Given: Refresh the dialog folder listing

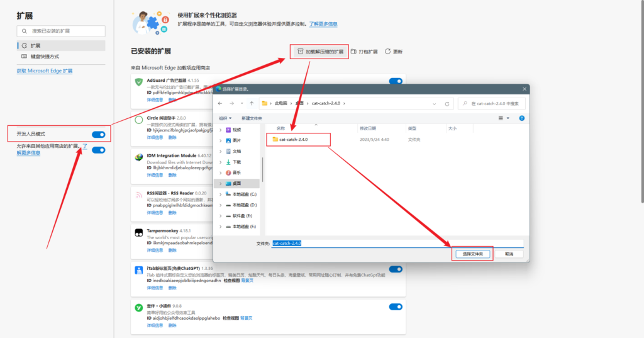Looking at the screenshot, I should click(447, 104).
